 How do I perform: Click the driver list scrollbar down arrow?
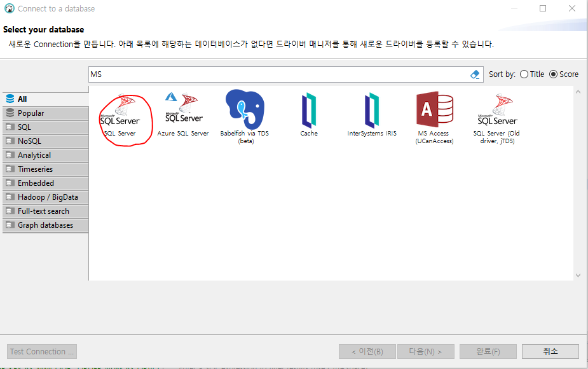pyautogui.click(x=578, y=275)
